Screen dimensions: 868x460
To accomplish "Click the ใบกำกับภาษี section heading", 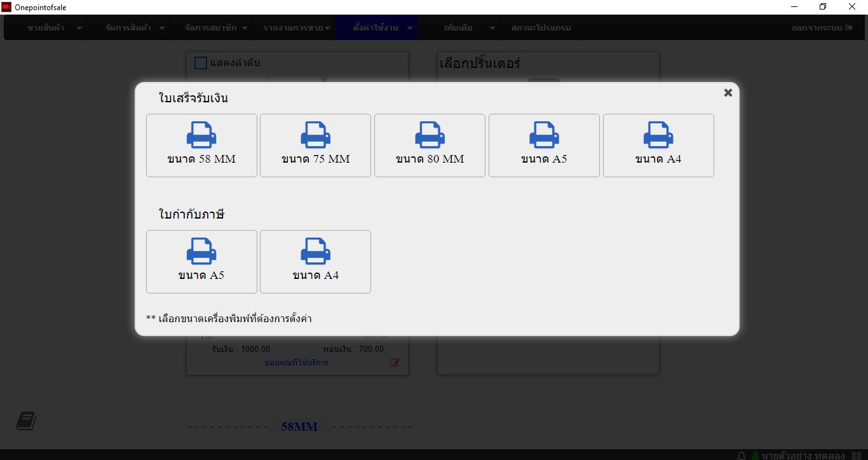I will click(x=191, y=214).
